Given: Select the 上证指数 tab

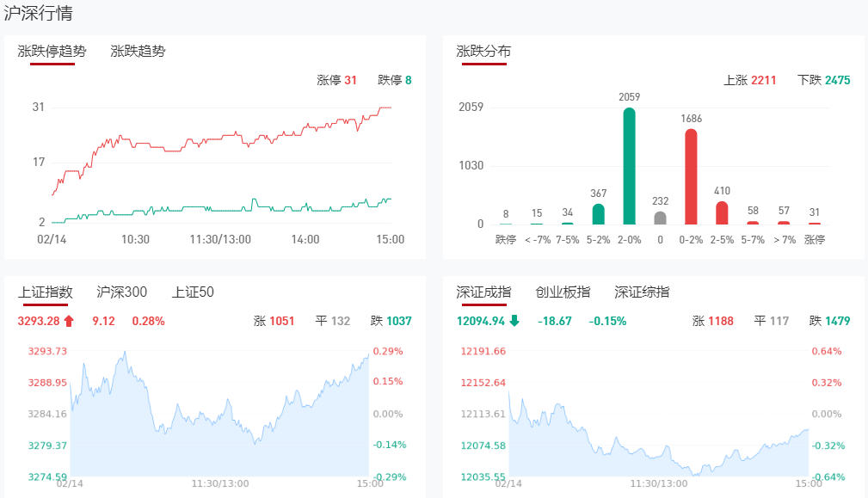Looking at the screenshot, I should [x=46, y=292].
